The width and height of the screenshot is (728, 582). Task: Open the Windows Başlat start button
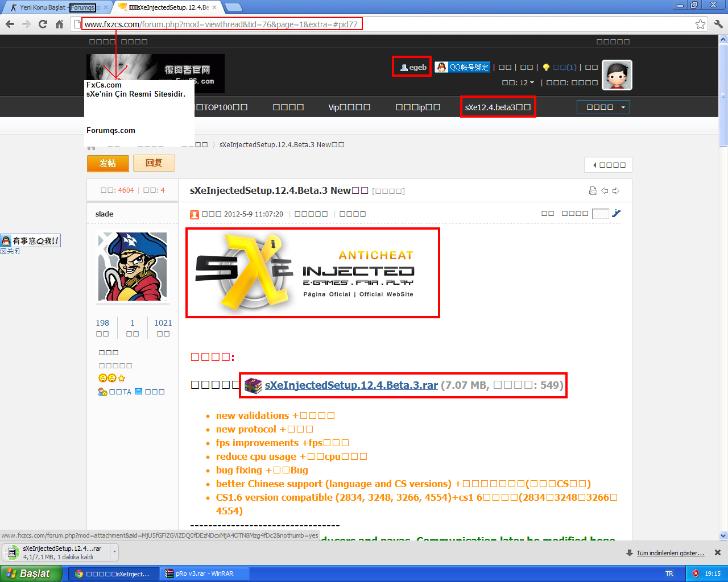point(31,573)
